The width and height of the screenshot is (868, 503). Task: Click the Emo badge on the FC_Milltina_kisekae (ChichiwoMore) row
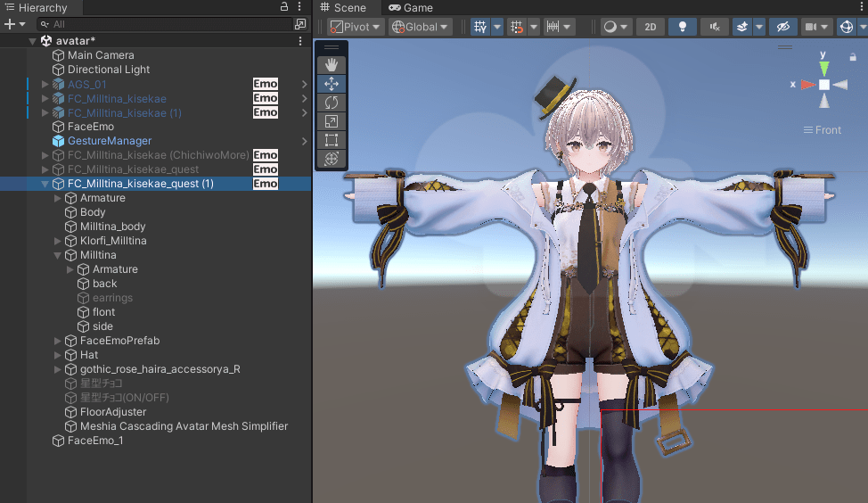point(266,155)
